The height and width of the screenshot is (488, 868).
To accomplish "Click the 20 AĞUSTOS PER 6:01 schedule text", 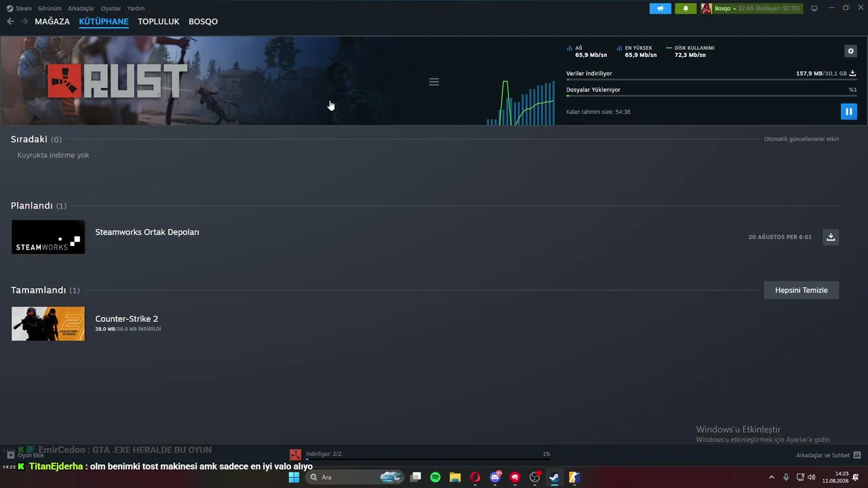I will [x=780, y=237].
